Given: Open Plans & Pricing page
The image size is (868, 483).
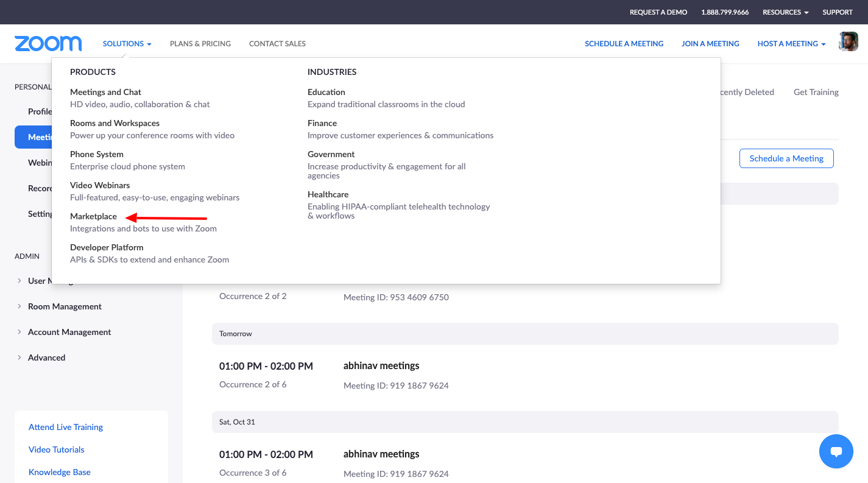Looking at the screenshot, I should tap(200, 44).
